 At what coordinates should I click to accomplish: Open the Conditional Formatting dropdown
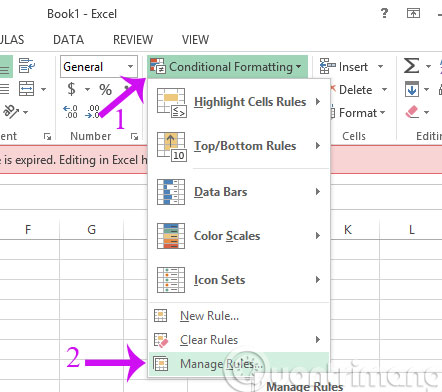click(x=227, y=67)
